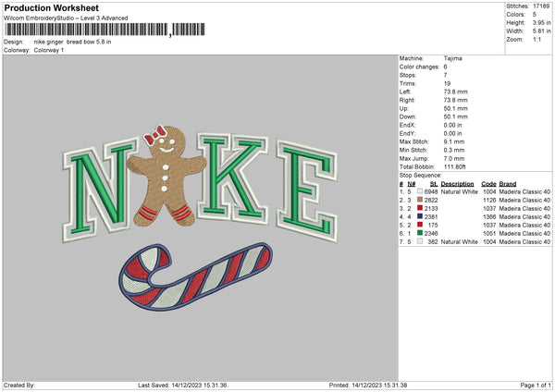Click the 'Description' column header
The width and height of the screenshot is (555, 392).
(457, 184)
